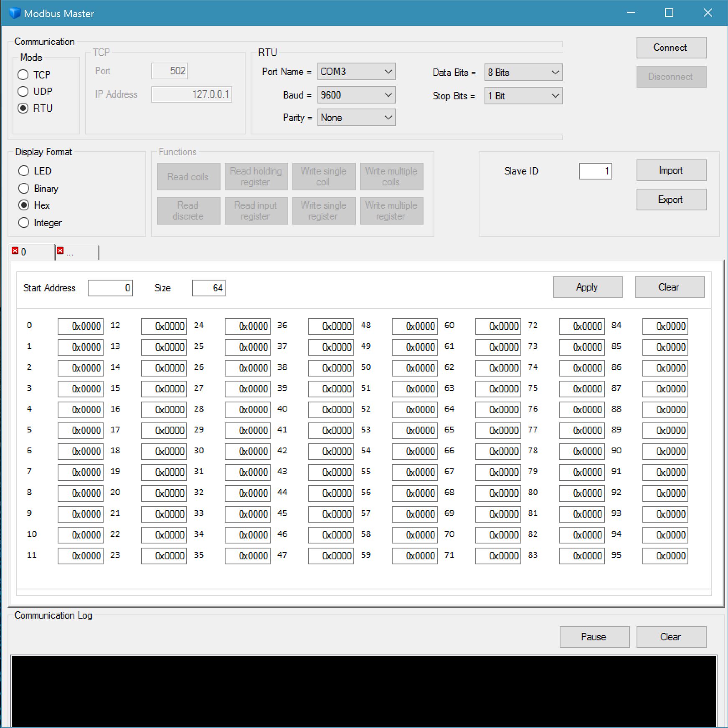Select the Integer display format
Screen dimensions: 728x728
[24, 222]
